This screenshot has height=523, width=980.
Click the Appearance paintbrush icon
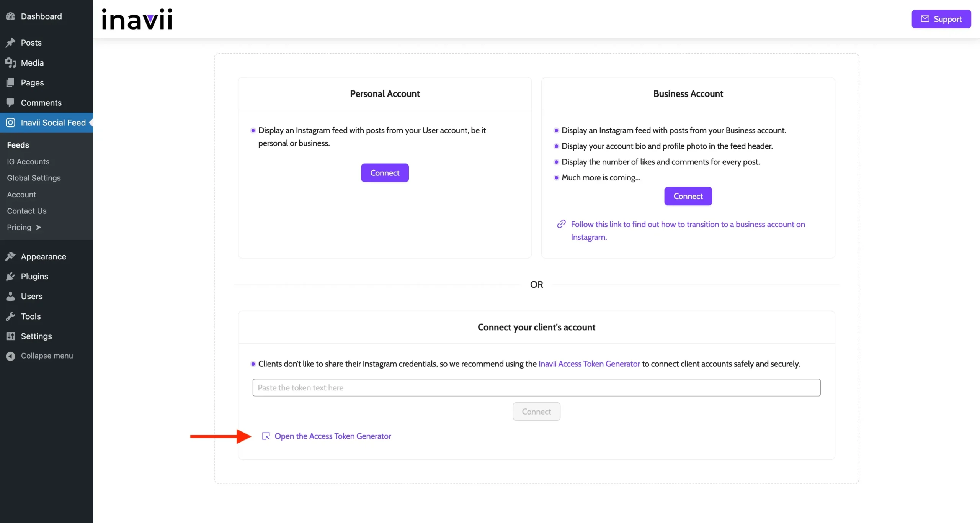pyautogui.click(x=10, y=257)
